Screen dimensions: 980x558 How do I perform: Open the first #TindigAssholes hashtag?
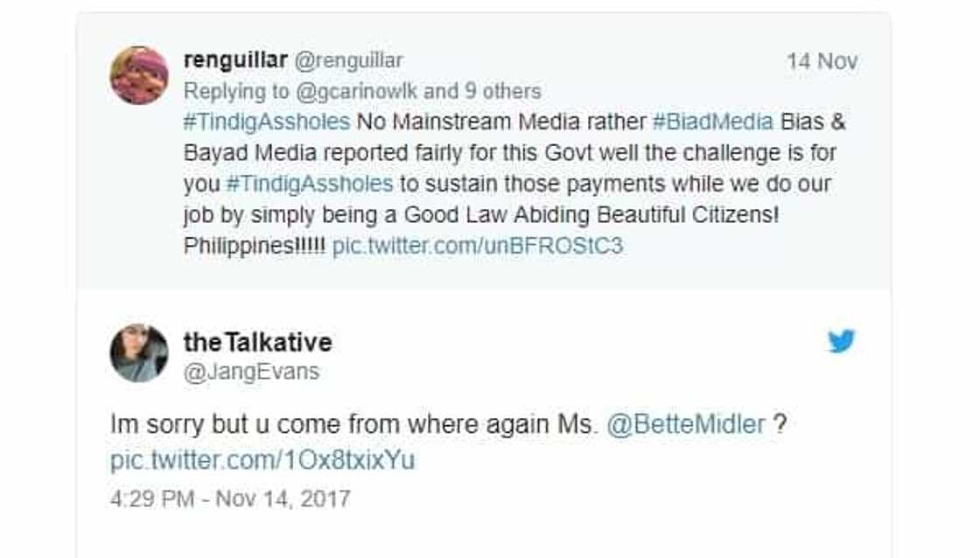[267, 122]
